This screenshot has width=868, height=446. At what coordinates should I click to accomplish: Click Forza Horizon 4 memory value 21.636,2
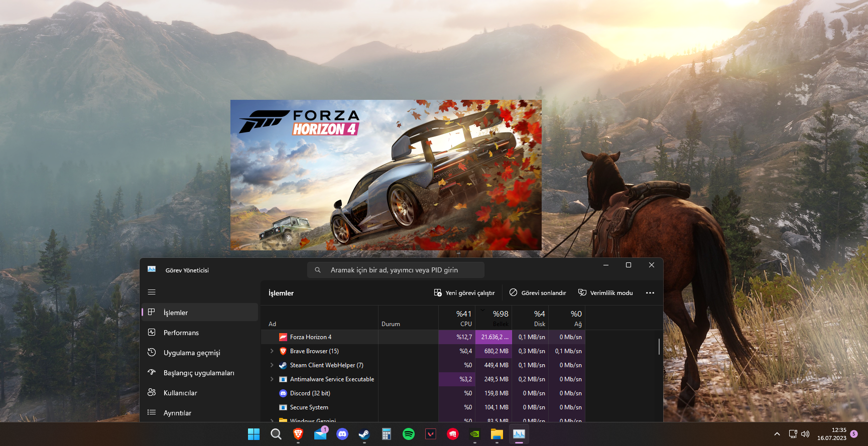(493, 337)
